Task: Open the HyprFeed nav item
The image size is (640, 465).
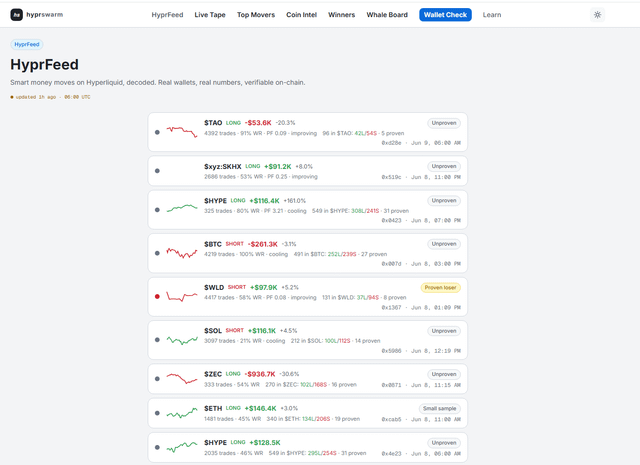Action: coord(167,15)
